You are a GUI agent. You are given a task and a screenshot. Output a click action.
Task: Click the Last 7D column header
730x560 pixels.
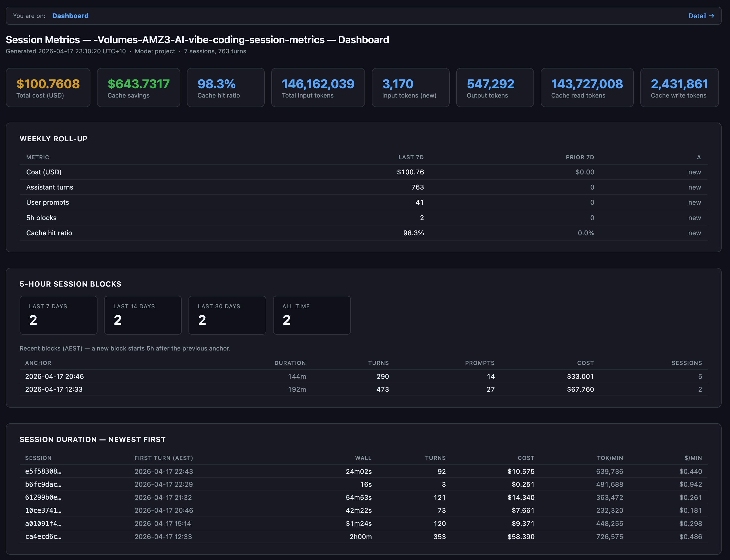(411, 157)
